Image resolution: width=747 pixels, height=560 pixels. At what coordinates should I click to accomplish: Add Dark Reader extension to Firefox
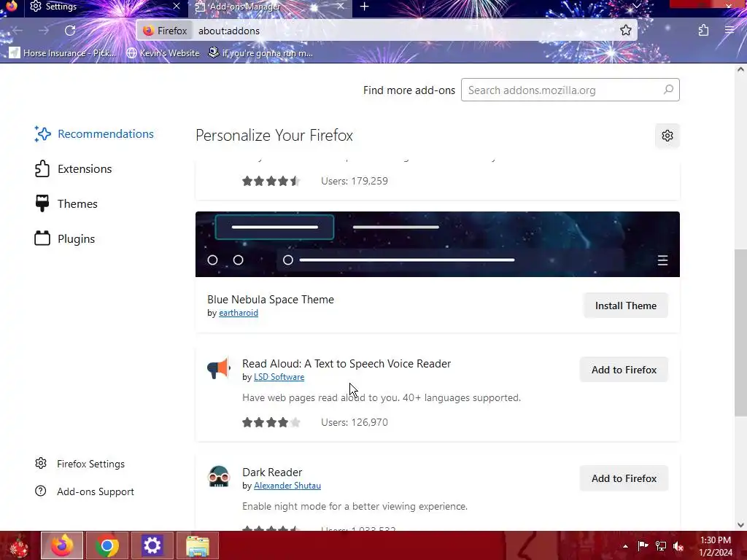[624, 478]
